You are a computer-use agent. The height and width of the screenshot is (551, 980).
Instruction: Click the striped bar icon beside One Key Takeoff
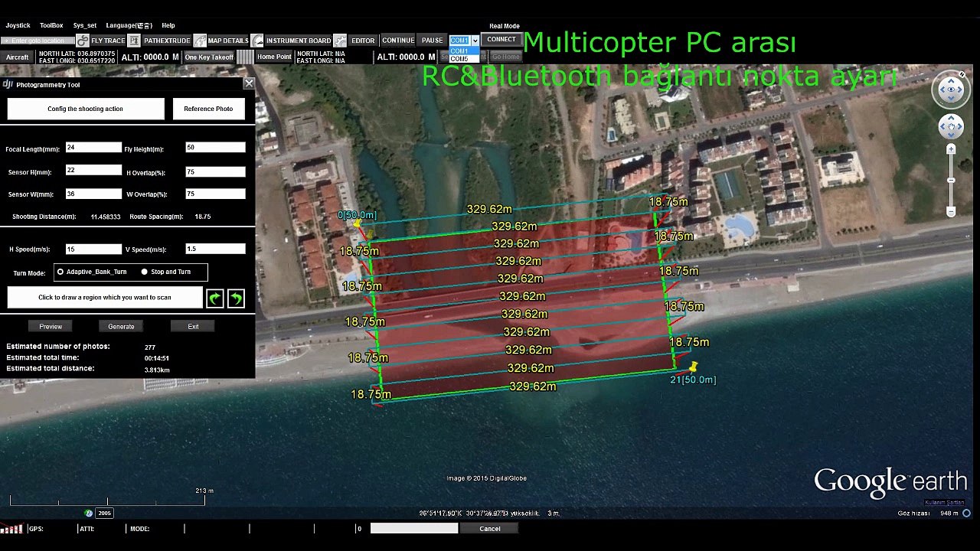(x=245, y=57)
